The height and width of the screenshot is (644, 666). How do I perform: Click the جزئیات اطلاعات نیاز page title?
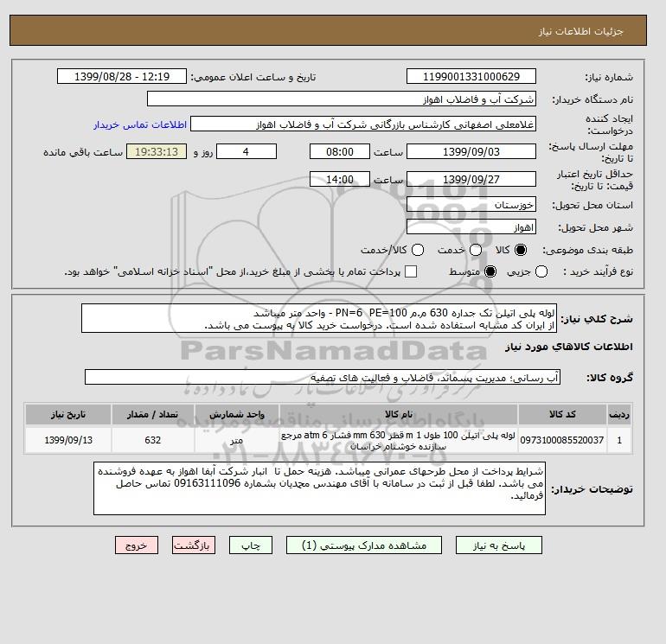(x=580, y=31)
